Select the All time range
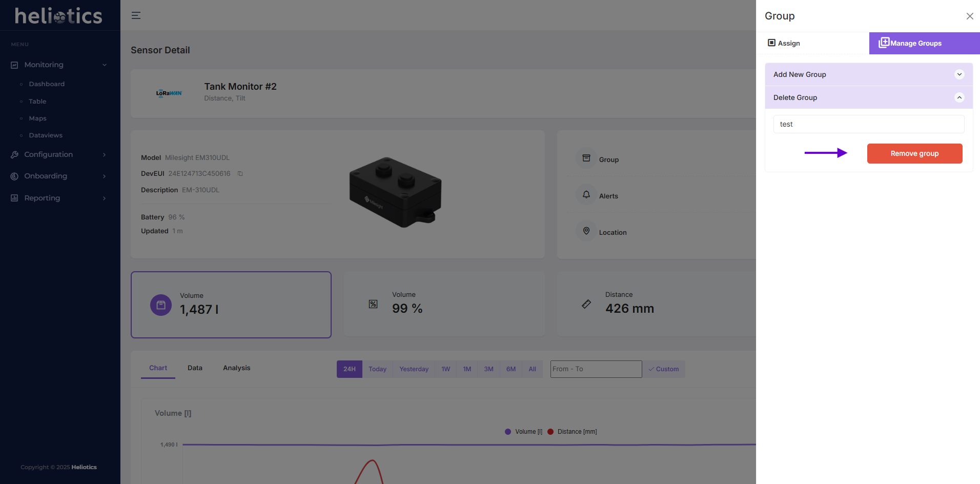 [532, 369]
